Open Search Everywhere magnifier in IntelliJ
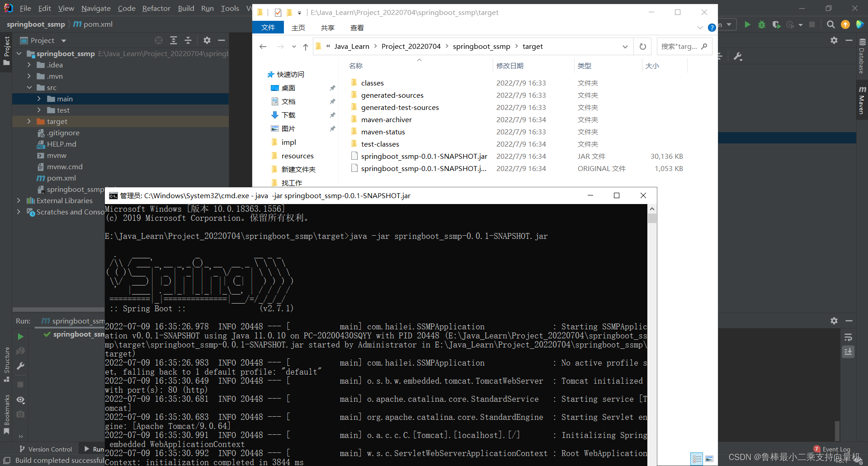 [830, 24]
